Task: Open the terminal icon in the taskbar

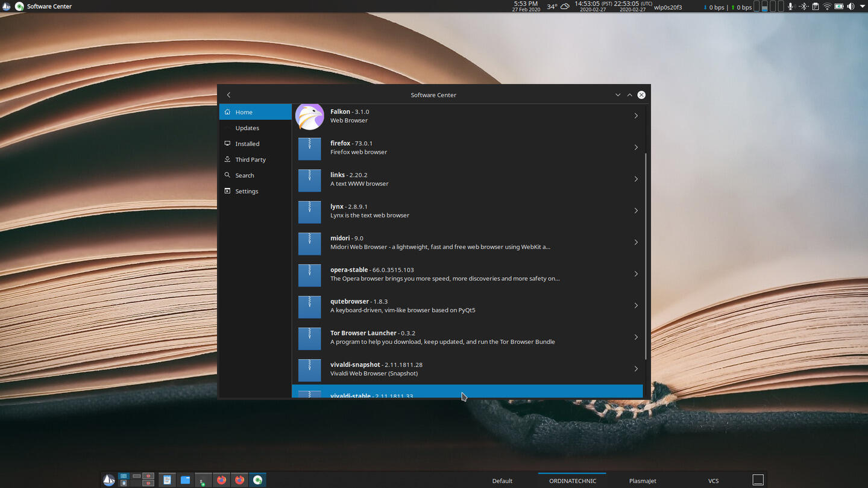Action: click(x=203, y=480)
